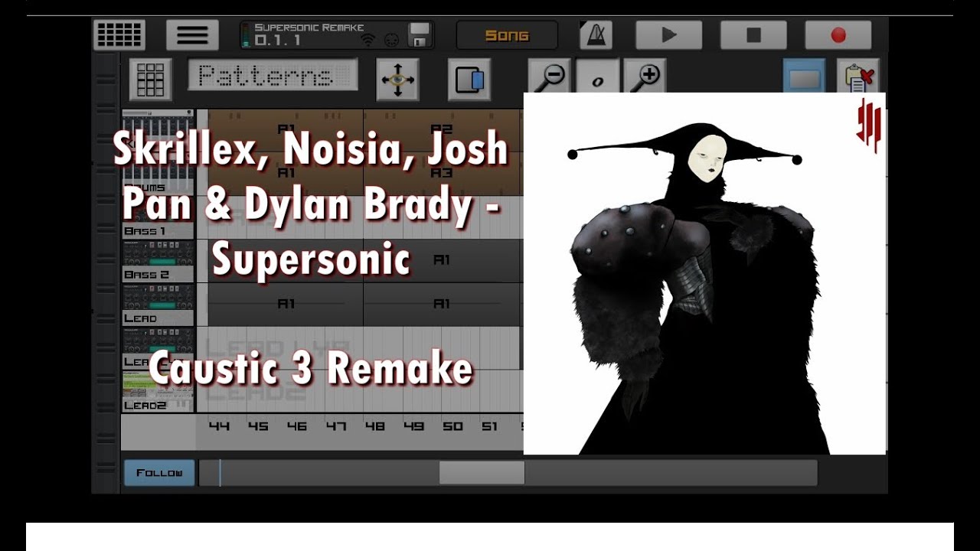
Task: Click the horizontal song scrollbar thumb
Action: [x=482, y=473]
